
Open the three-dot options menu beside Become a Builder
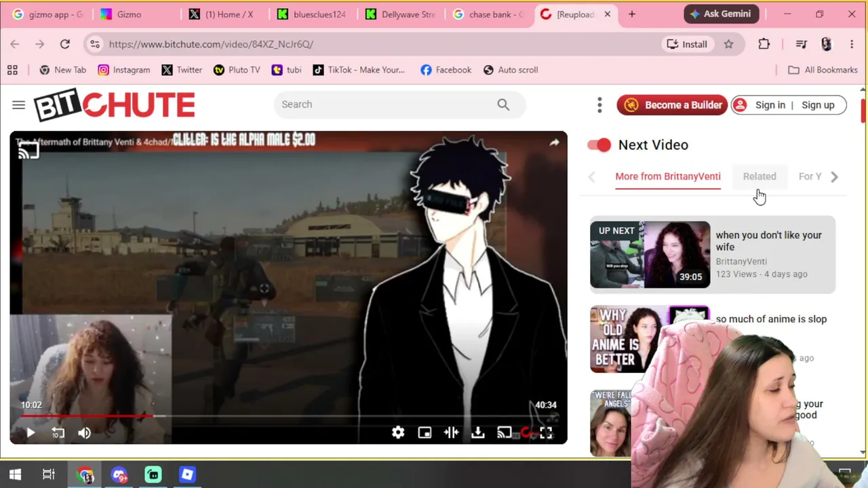point(599,105)
